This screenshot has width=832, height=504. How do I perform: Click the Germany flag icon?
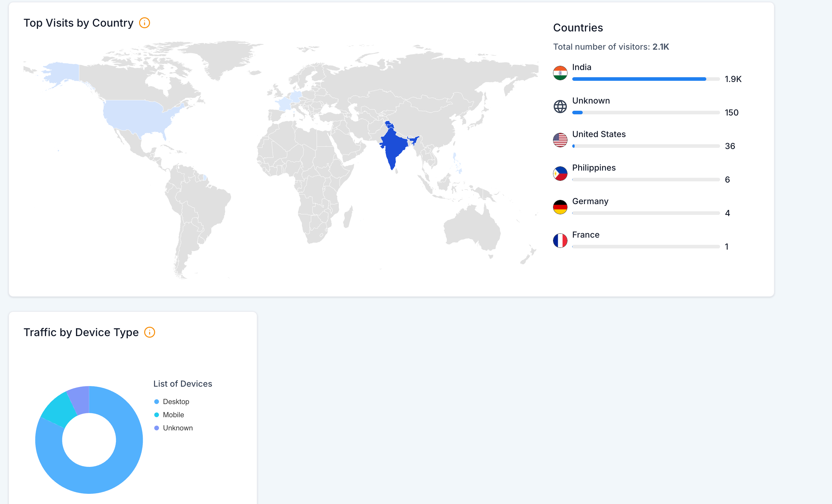pos(560,207)
